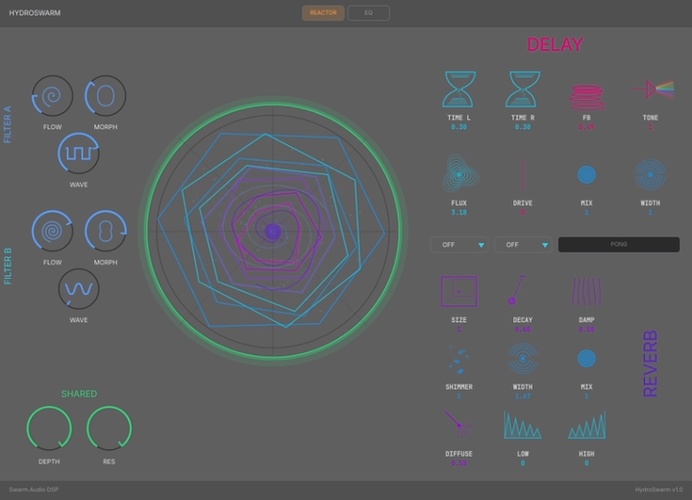This screenshot has width=692, height=500.
Task: Click the Filter A Flow knob
Action: 52,96
